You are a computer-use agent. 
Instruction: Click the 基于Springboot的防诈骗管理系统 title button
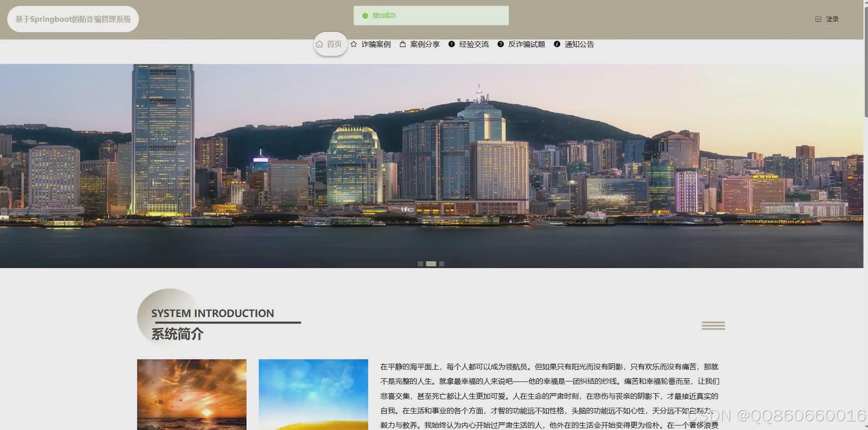pyautogui.click(x=73, y=19)
